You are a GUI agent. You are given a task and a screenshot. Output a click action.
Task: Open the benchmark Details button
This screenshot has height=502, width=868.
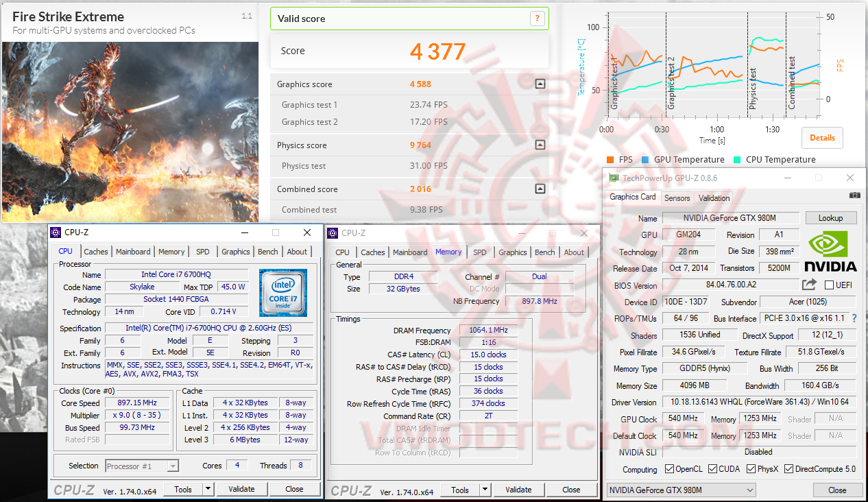coord(822,138)
